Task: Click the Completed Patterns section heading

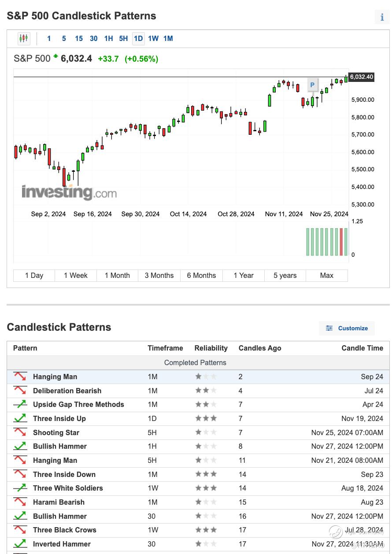Action: pyautogui.click(x=195, y=362)
